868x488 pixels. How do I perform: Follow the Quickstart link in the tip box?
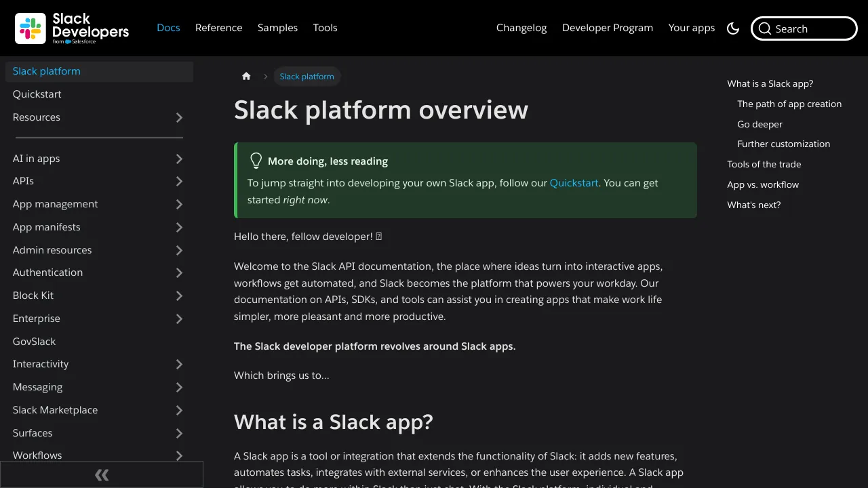tap(574, 183)
